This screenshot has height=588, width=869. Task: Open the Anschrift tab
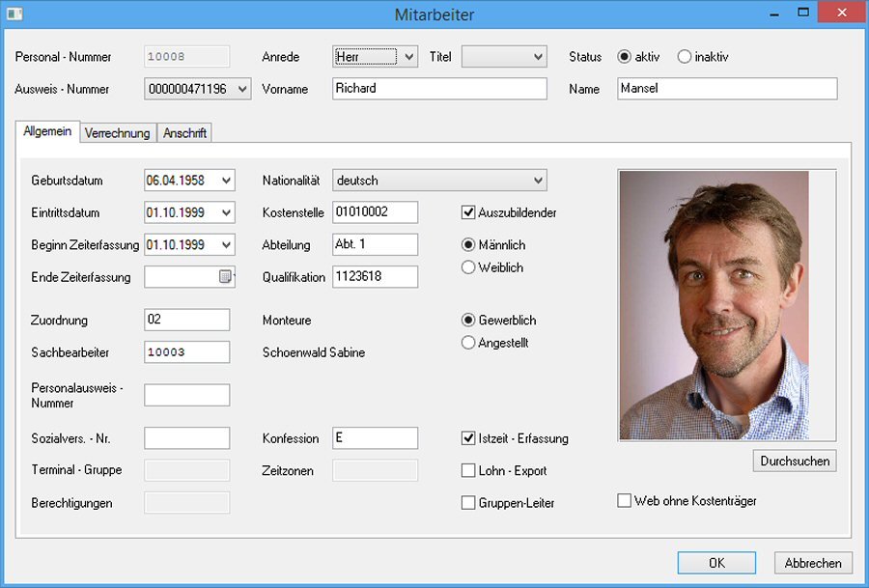(x=184, y=133)
